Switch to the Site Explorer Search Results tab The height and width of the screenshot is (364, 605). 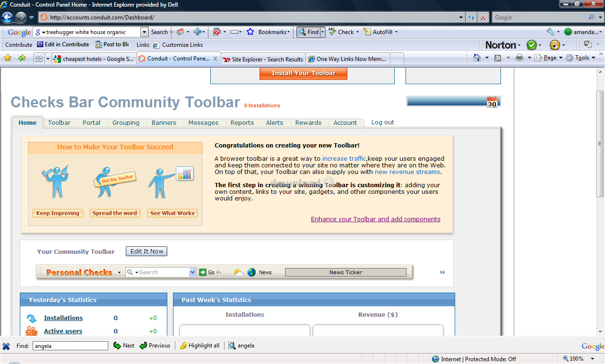point(263,59)
